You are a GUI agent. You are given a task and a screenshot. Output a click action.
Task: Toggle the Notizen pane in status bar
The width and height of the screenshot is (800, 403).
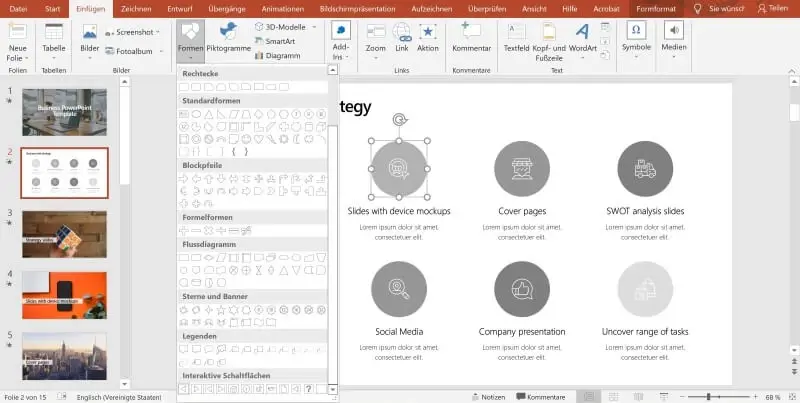486,397
